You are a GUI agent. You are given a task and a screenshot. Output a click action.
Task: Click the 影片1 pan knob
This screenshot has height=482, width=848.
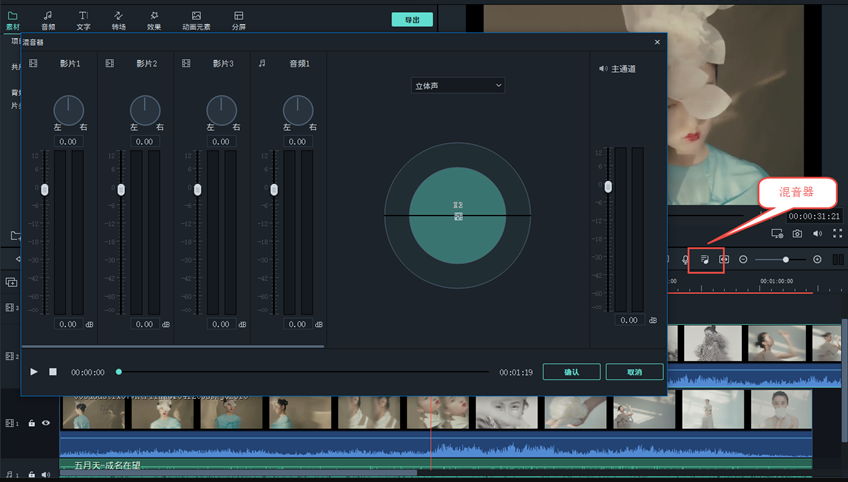69,110
